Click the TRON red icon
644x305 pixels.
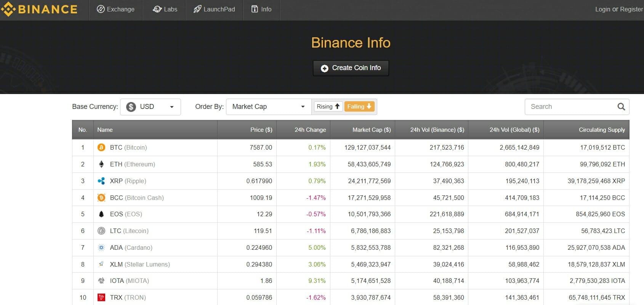pos(101,297)
